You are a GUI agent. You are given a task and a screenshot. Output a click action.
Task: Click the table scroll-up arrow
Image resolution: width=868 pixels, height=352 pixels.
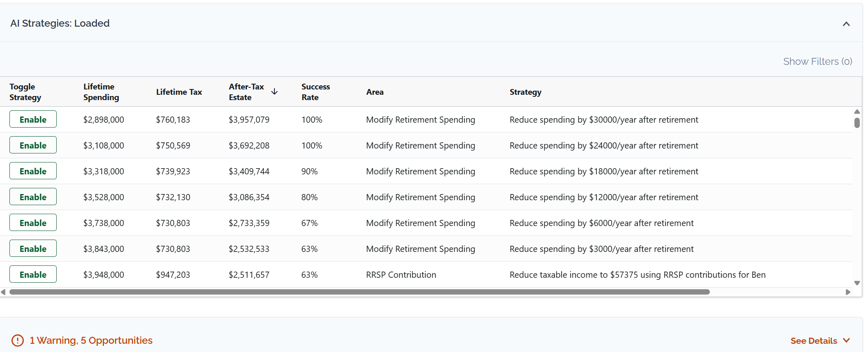(x=857, y=112)
